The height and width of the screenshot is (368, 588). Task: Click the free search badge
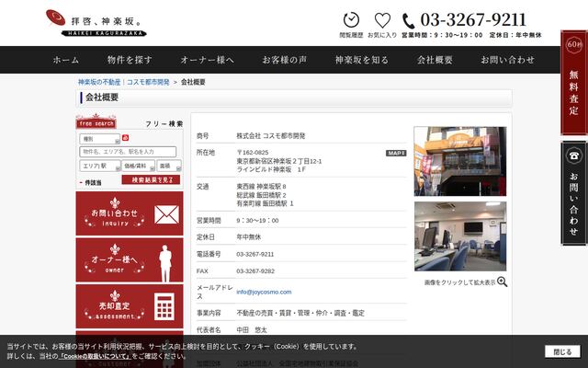(x=96, y=122)
